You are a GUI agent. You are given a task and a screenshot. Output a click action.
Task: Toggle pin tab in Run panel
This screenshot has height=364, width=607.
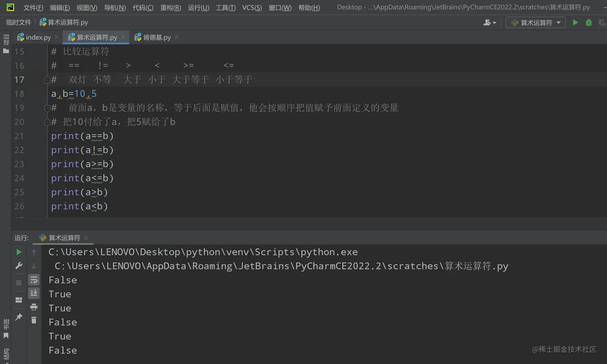point(19,317)
